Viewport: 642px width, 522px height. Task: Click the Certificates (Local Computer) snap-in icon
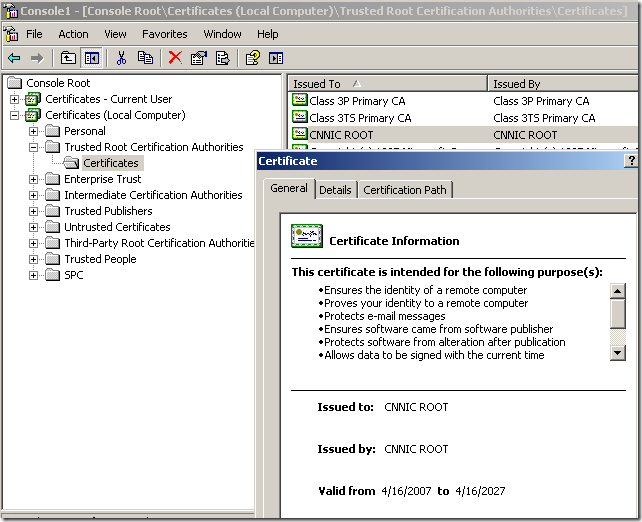tap(33, 115)
